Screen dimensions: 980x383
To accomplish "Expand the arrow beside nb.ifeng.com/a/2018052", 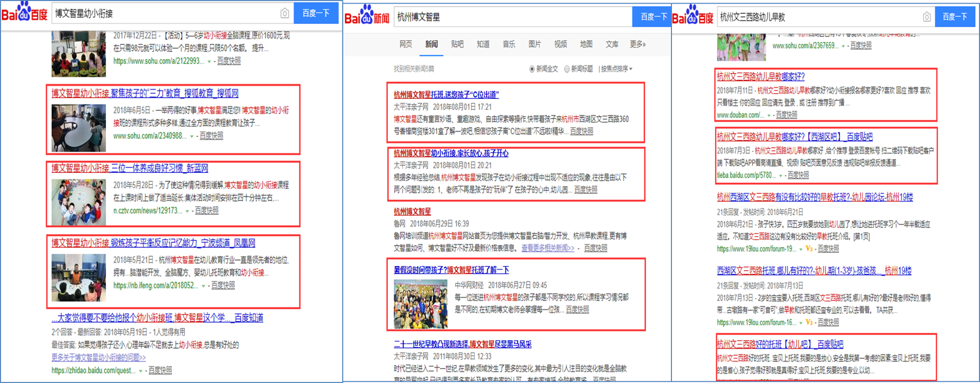I will 204,286.
